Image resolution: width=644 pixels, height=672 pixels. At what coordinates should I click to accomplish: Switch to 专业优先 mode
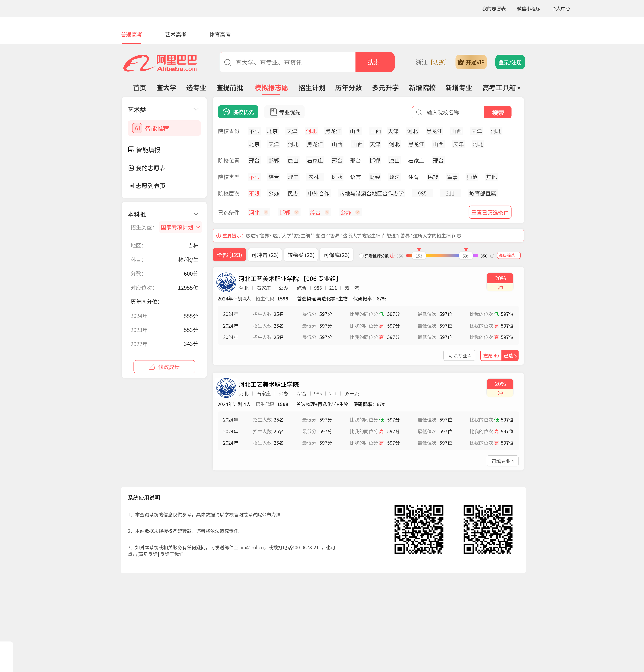pos(284,112)
